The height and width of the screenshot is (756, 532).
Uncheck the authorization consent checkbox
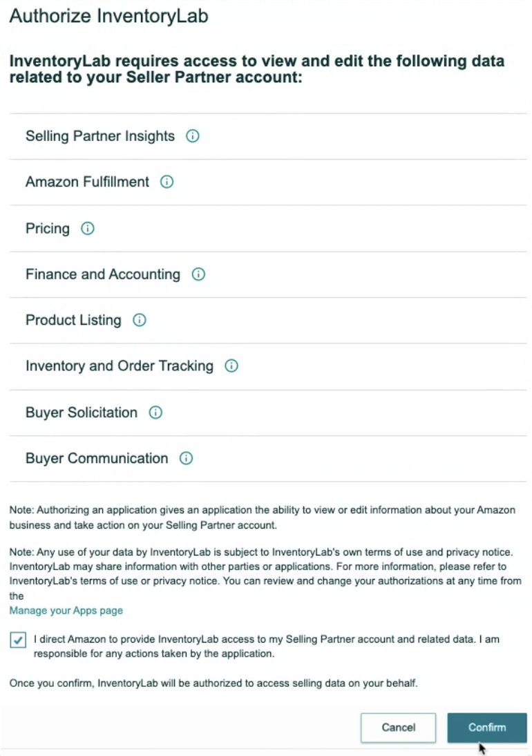pos(18,640)
